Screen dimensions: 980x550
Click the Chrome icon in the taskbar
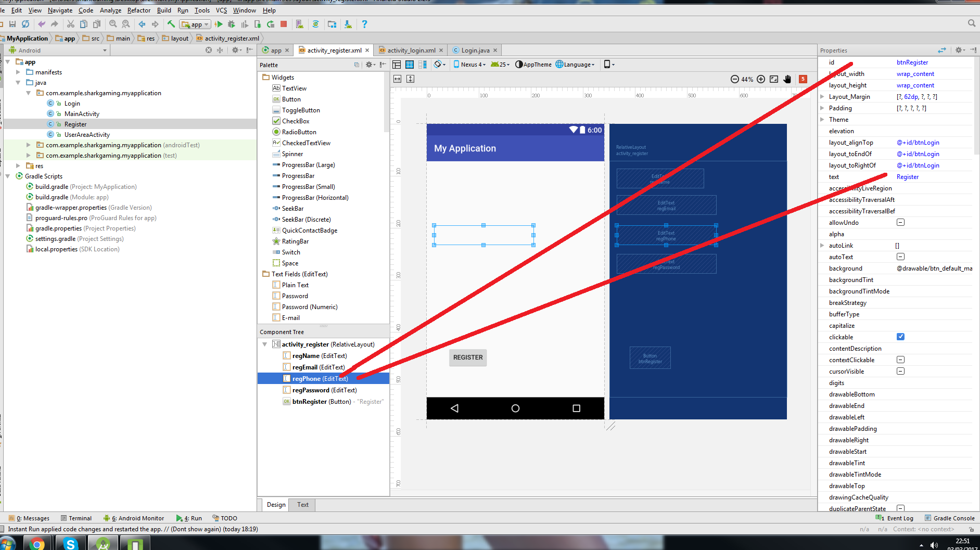click(x=36, y=543)
